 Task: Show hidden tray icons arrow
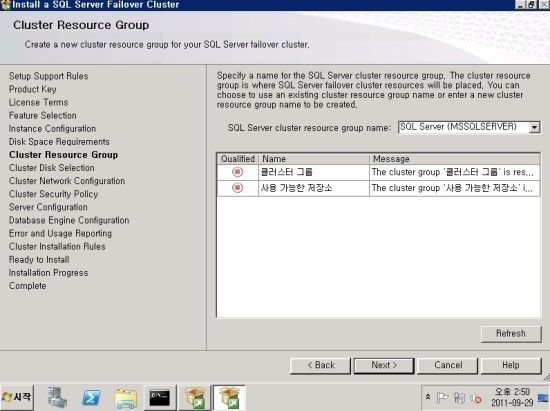click(x=428, y=397)
